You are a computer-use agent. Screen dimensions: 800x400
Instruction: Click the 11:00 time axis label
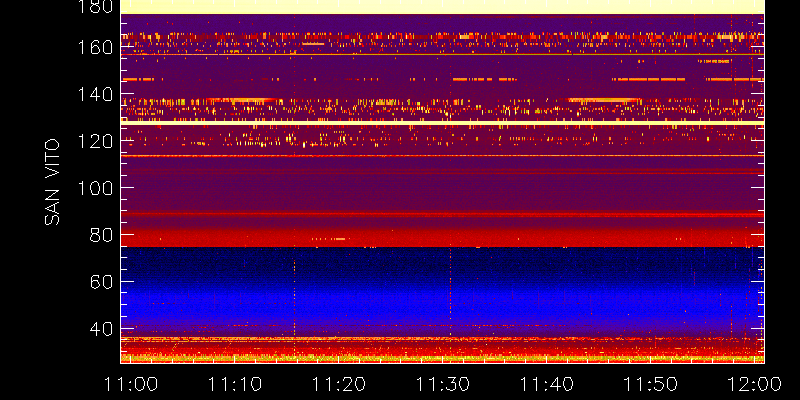coord(131,384)
